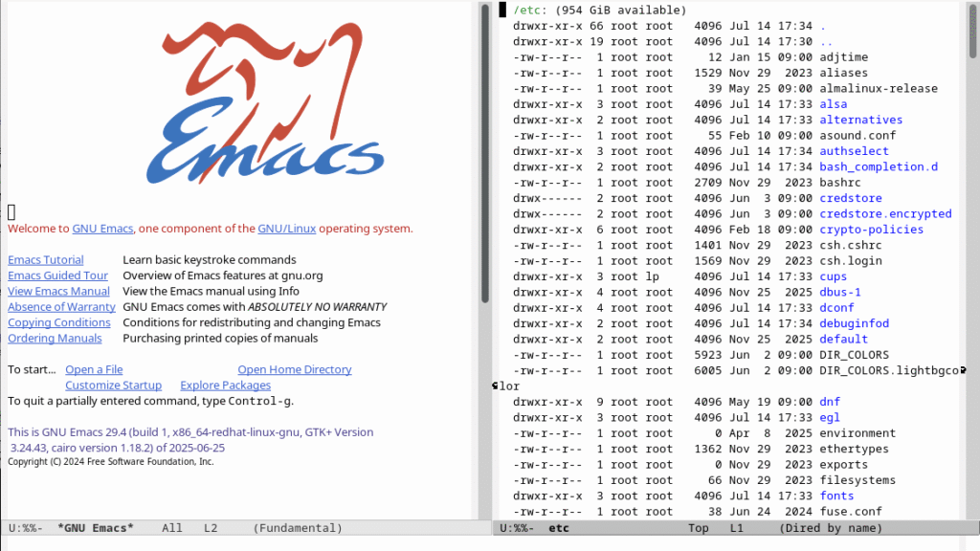Open the dbus-1 directory

point(840,292)
